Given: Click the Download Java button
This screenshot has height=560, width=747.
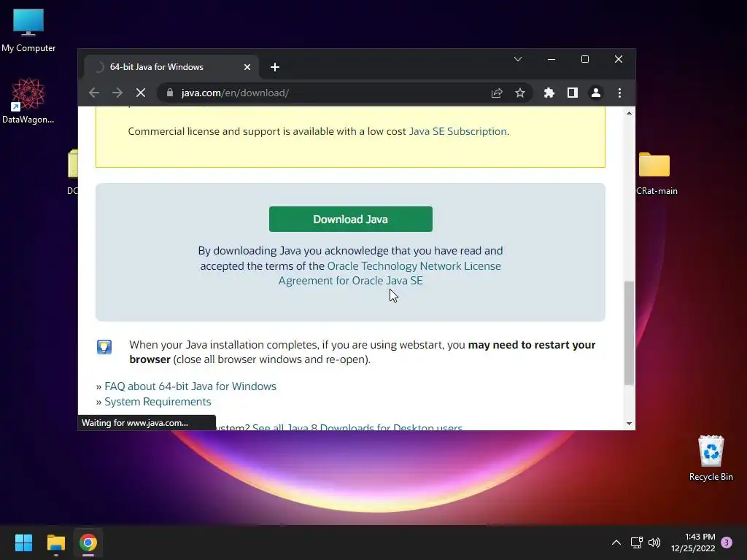Looking at the screenshot, I should pos(351,219).
